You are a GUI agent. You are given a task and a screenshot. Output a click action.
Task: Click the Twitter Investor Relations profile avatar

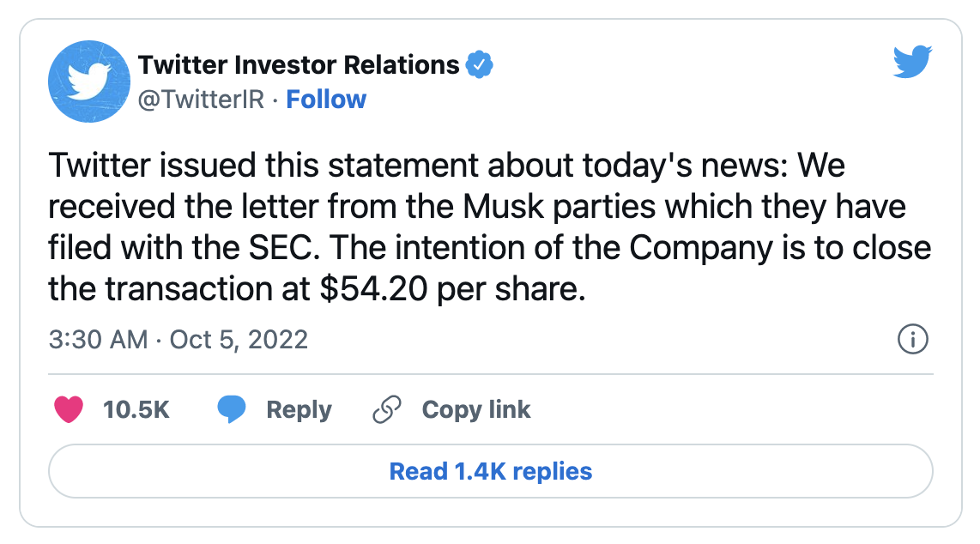point(88,81)
